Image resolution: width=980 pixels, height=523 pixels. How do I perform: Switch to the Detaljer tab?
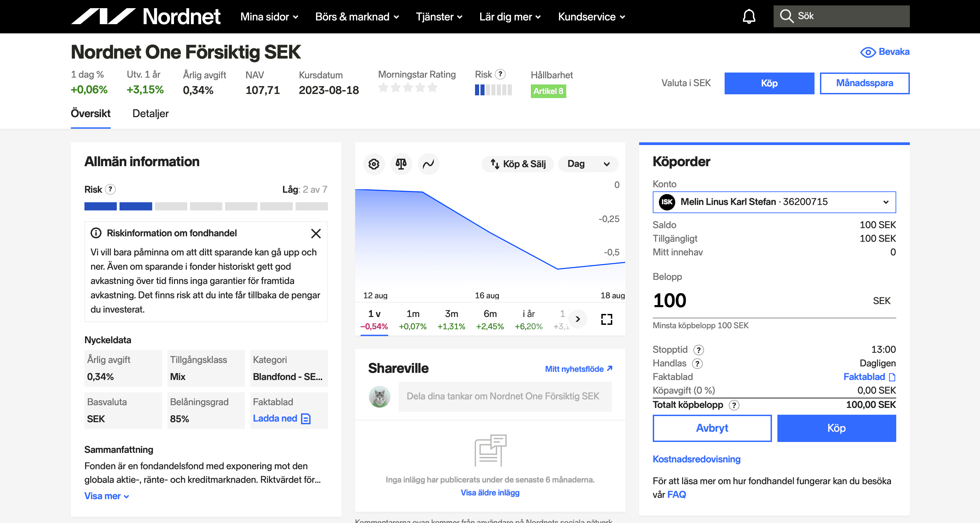coord(150,113)
